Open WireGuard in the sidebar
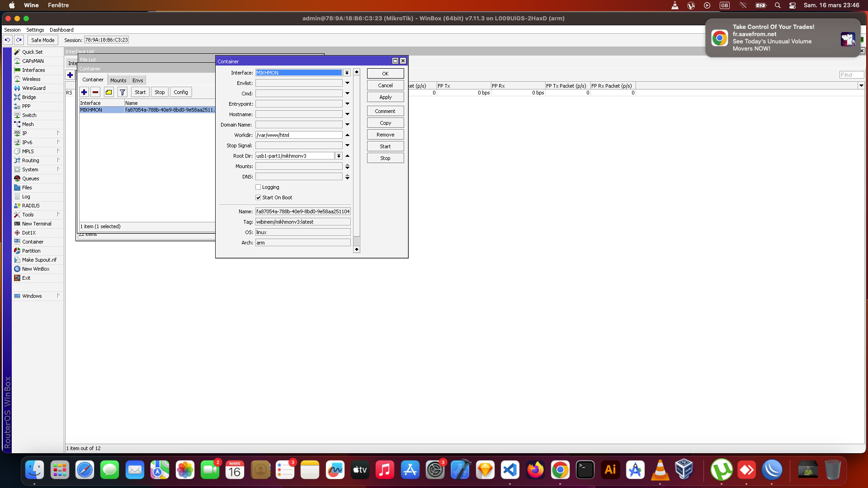 tap(33, 88)
